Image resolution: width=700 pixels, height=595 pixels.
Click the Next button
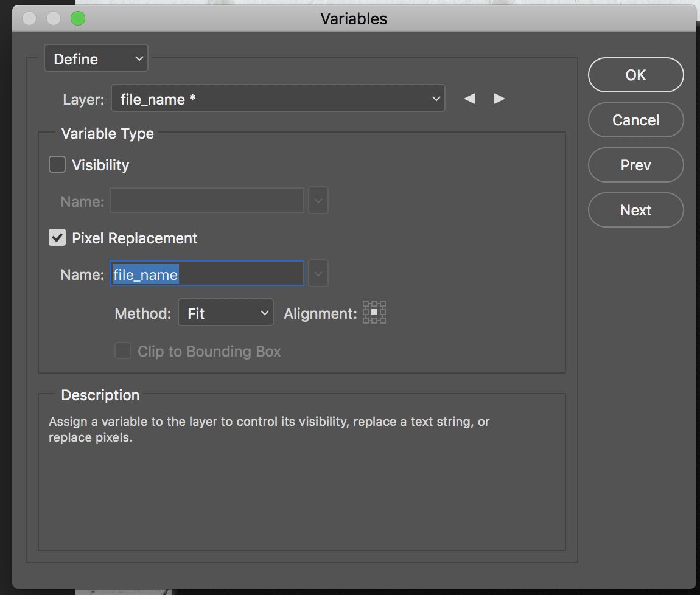coord(635,211)
